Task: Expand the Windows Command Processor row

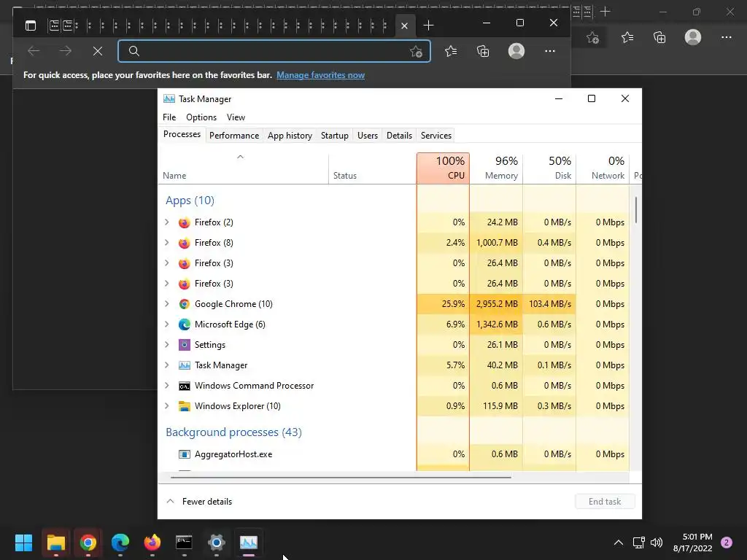Action: point(167,385)
